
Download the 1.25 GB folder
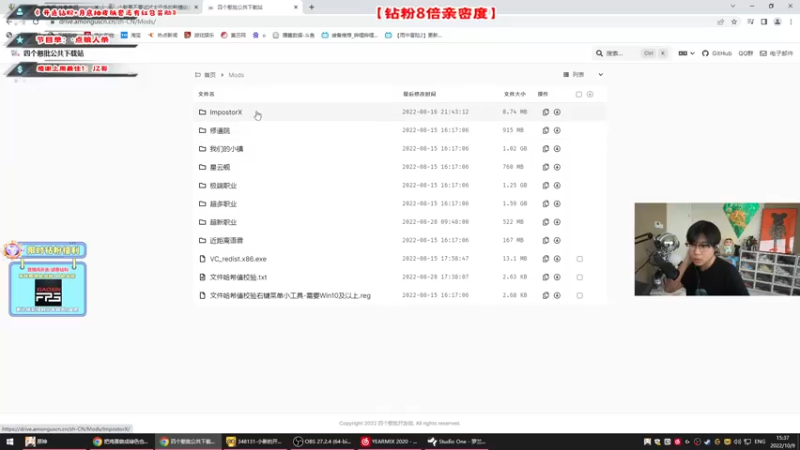click(x=557, y=186)
